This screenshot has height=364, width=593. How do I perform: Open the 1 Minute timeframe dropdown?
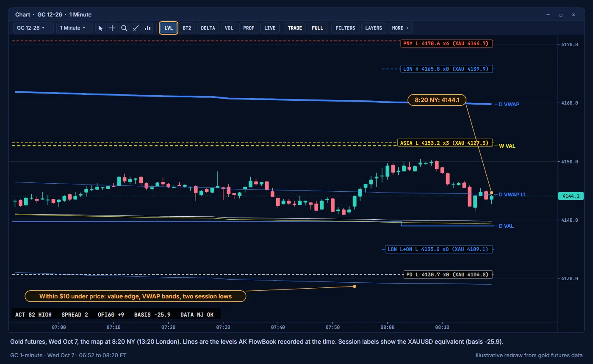tap(75, 28)
